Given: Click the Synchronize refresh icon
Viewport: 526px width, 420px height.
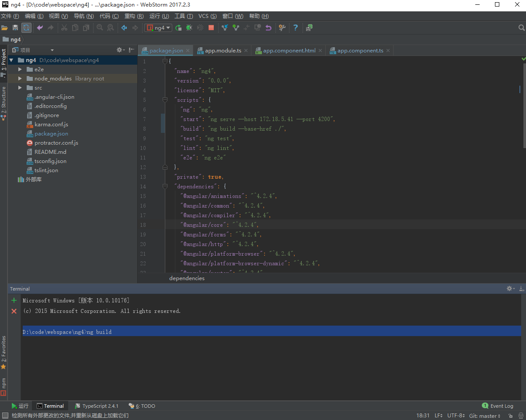Looking at the screenshot, I should 27,28.
